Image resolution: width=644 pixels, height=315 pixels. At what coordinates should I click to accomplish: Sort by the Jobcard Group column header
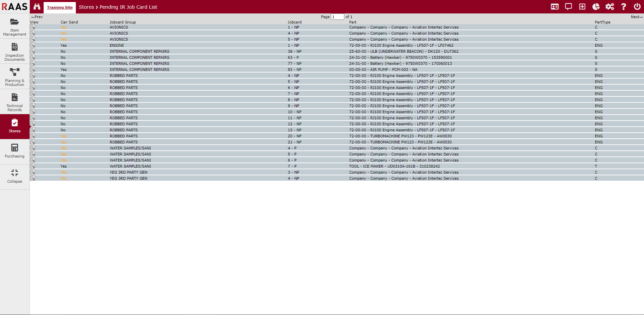(x=122, y=22)
